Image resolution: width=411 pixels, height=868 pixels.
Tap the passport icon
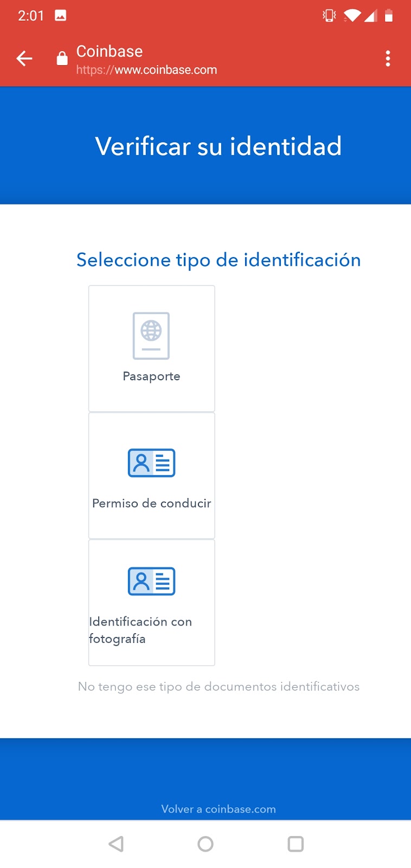point(151,336)
